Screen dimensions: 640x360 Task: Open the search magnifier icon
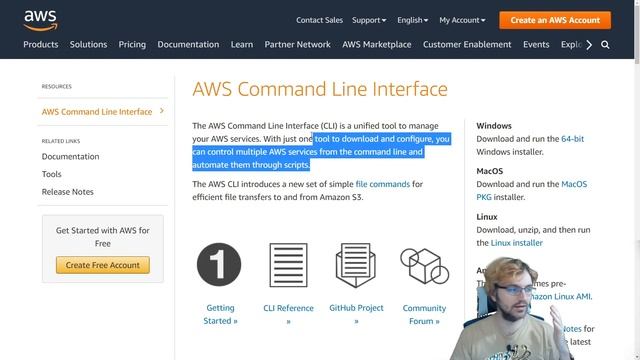(x=605, y=45)
